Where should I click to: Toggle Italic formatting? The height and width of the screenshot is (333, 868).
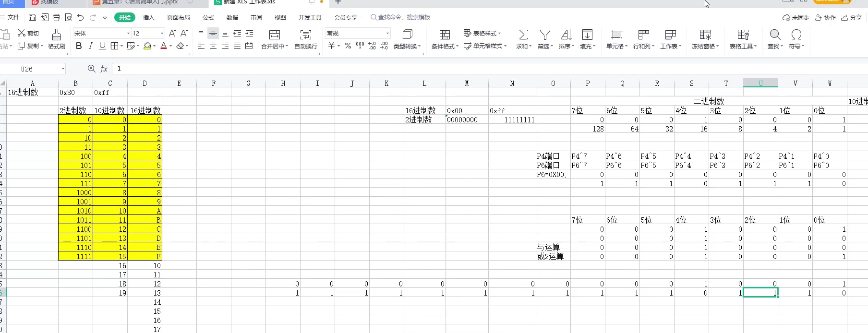[x=90, y=46]
